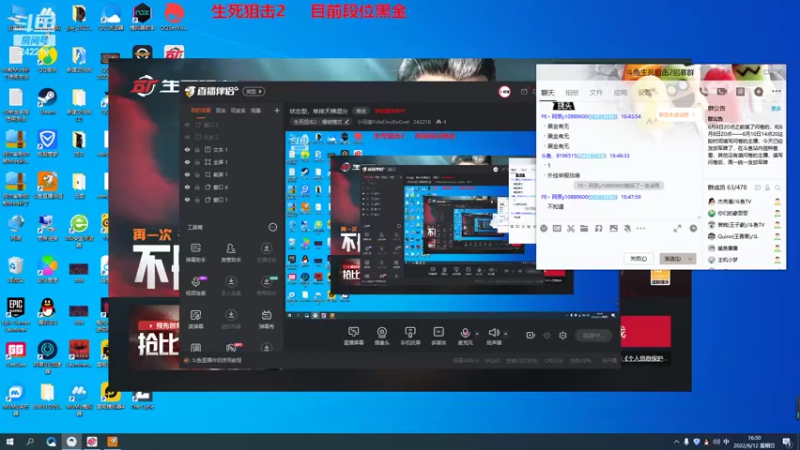Screen dimensions: 800x450
Task: Open Epic Games Launcher desktop shortcut
Action: click(x=16, y=315)
